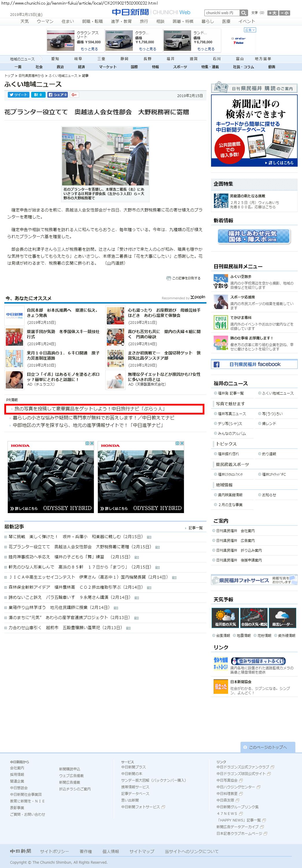Viewport: 302px width, 868px height.
Task: Click the printer icon to print article
Action: click(x=168, y=278)
